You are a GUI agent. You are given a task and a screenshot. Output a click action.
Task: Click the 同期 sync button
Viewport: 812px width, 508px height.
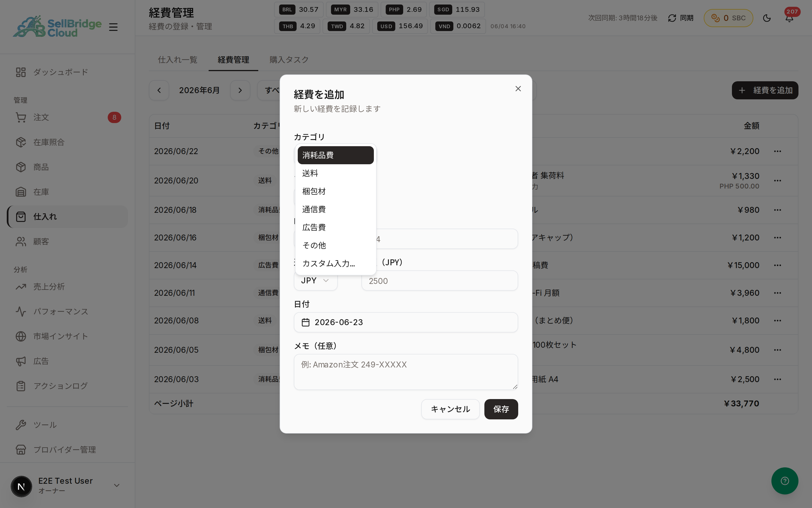680,18
